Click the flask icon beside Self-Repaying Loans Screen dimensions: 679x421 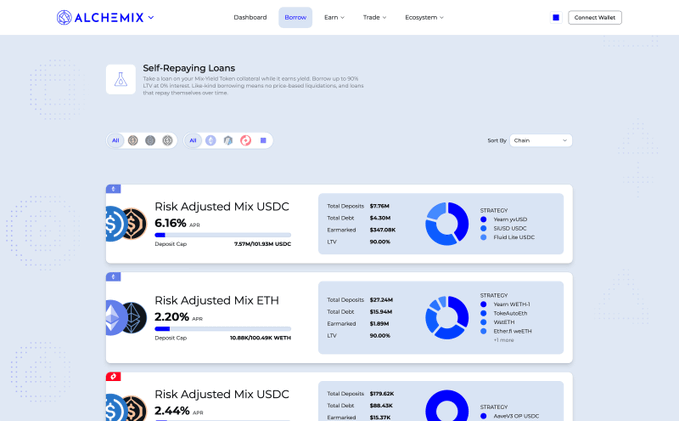[x=121, y=79]
